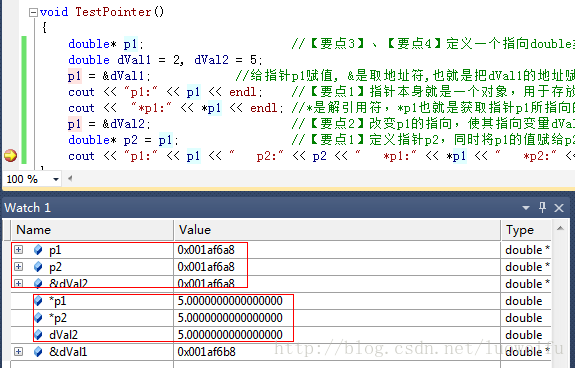
Task: Click the Type column header
Action: coord(526,230)
